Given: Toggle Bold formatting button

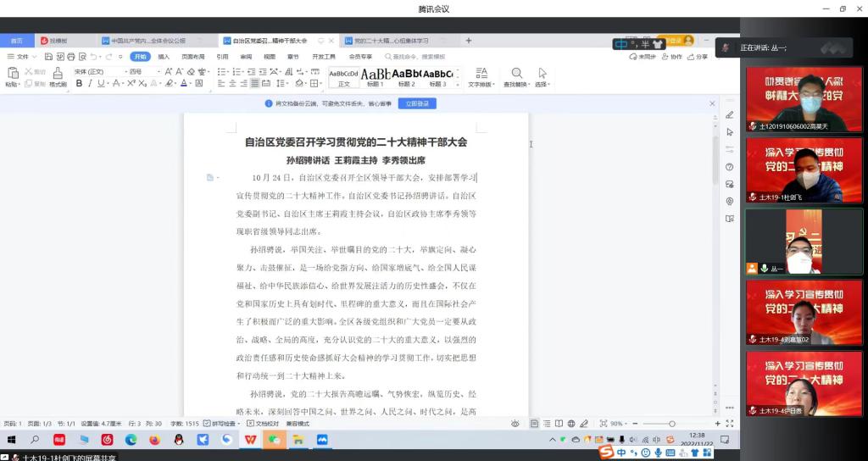Looking at the screenshot, I should click(79, 84).
